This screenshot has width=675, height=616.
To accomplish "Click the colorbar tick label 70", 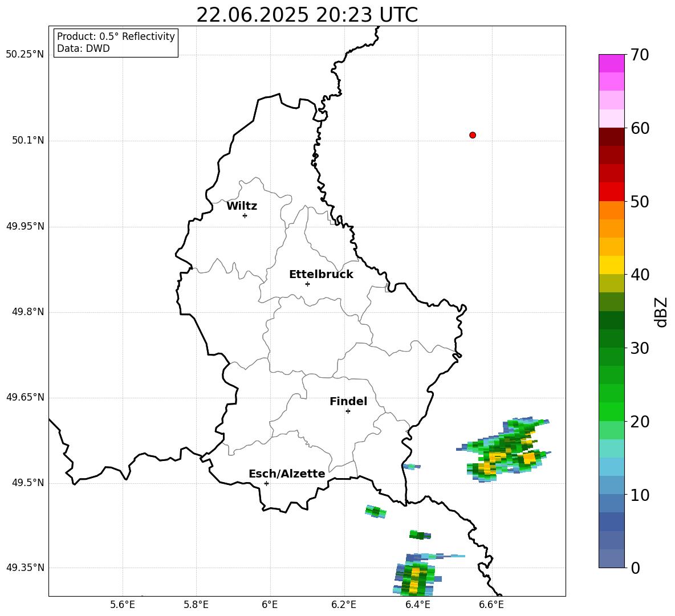I will pyautogui.click(x=640, y=55).
